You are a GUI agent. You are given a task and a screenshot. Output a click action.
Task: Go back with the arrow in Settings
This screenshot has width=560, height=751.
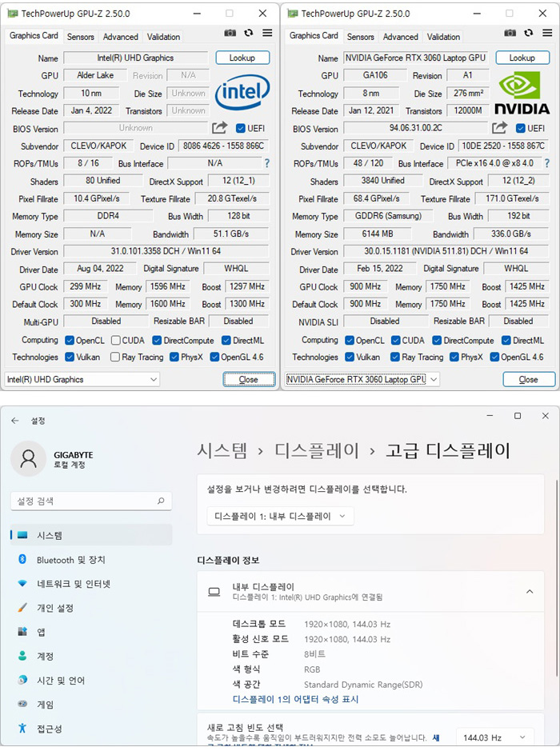pos(15,421)
